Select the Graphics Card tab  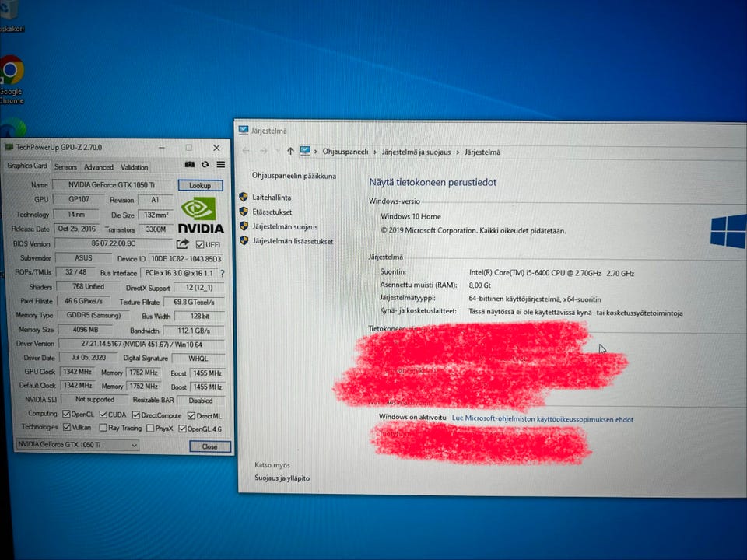[26, 166]
